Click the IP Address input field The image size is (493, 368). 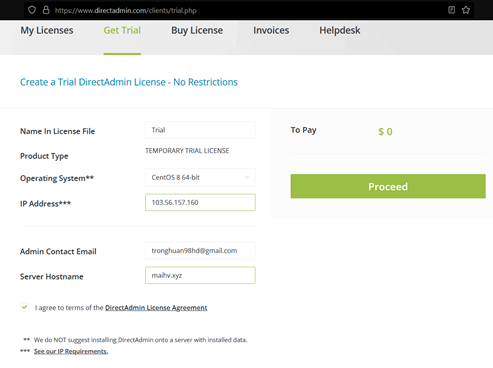click(200, 202)
